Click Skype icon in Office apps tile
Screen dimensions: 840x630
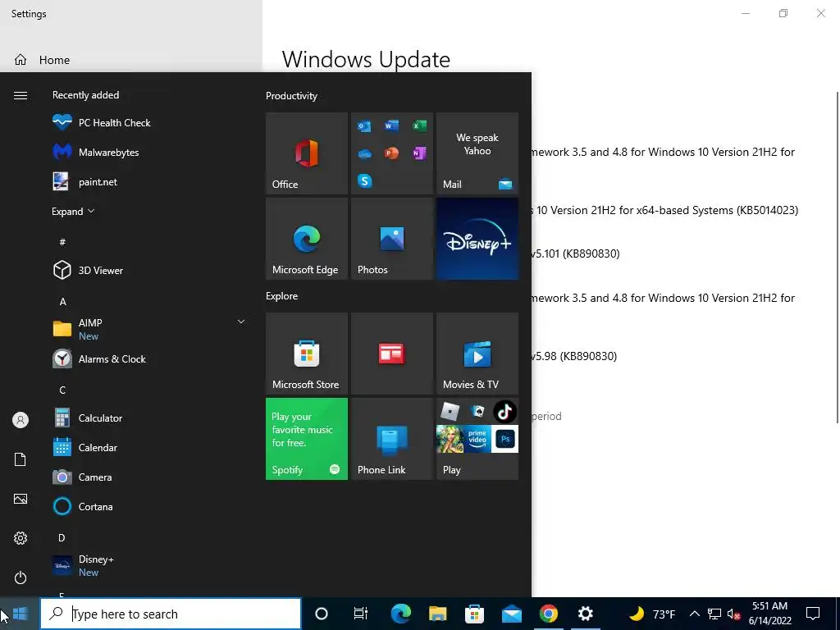(x=365, y=181)
